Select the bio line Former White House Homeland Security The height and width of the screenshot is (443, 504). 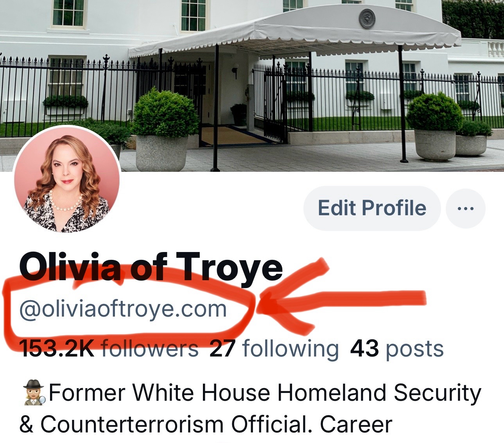coord(265,393)
